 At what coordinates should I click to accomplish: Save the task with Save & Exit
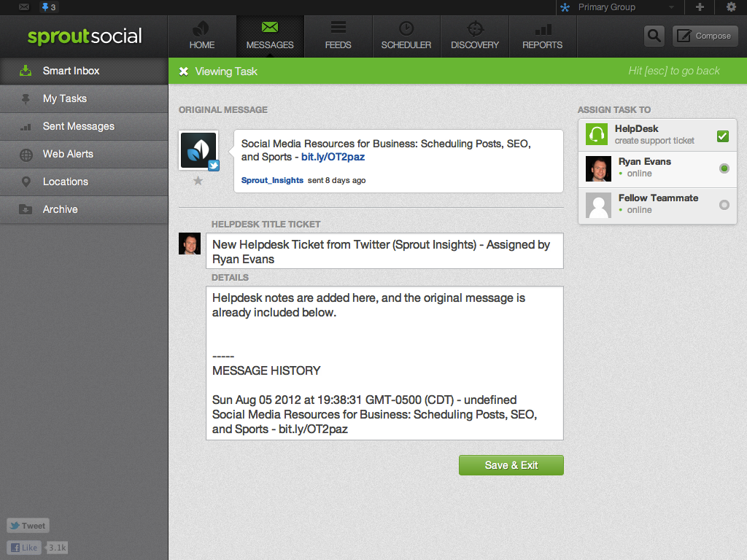click(x=511, y=464)
